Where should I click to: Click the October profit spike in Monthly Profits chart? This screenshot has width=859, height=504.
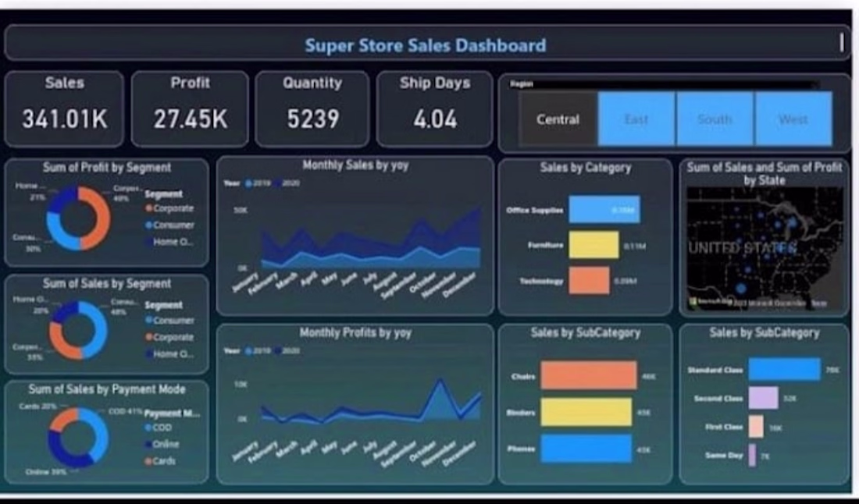click(x=440, y=380)
